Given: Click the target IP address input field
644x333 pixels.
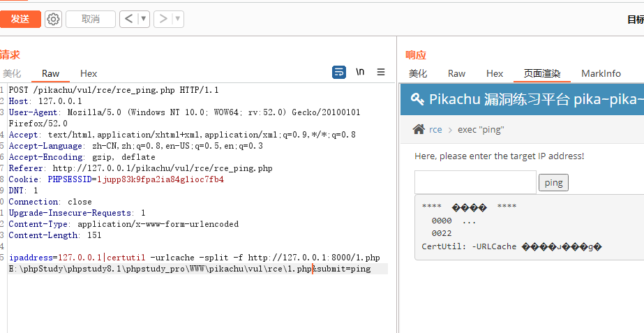Looking at the screenshot, I should 475,182.
